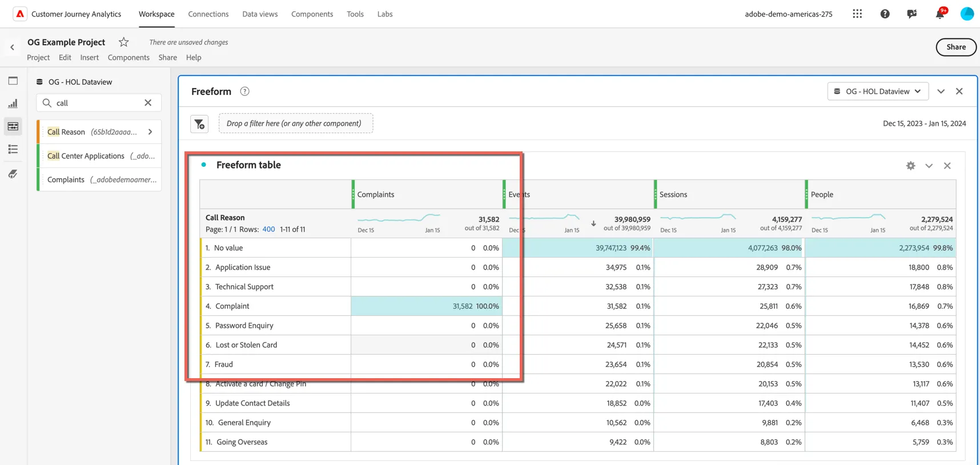Open the Project menu
Screen dimensions: 980x465
tap(38, 57)
